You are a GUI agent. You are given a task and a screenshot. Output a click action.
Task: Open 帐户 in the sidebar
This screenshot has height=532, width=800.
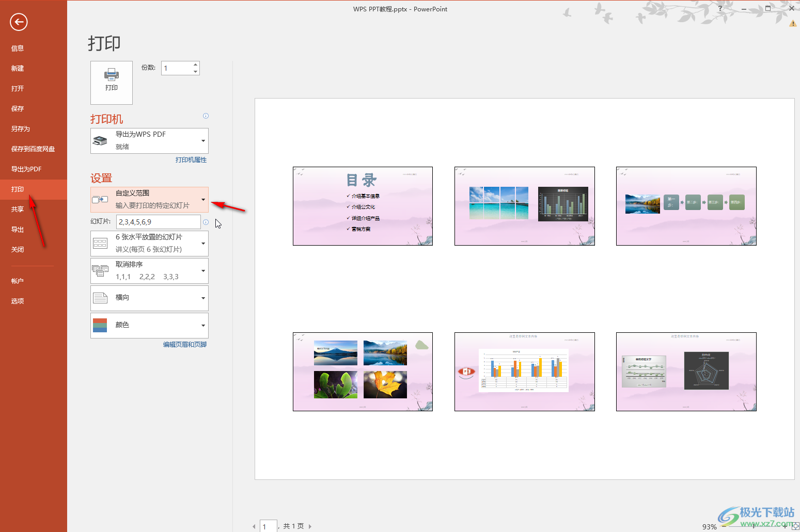pyautogui.click(x=34, y=281)
